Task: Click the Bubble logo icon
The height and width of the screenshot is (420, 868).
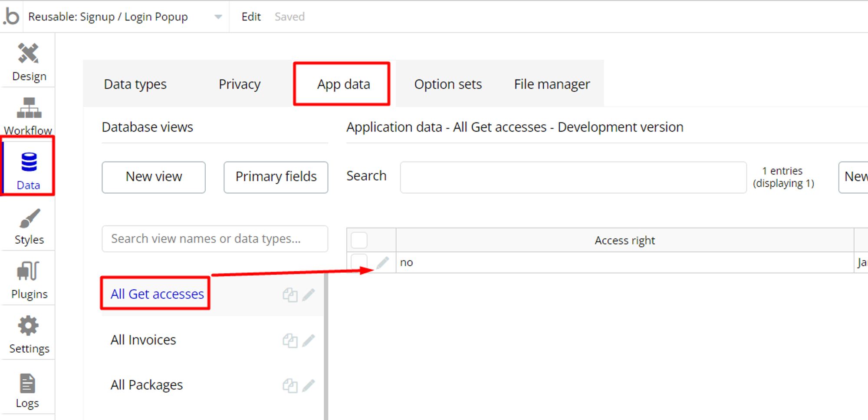Action: (x=12, y=17)
